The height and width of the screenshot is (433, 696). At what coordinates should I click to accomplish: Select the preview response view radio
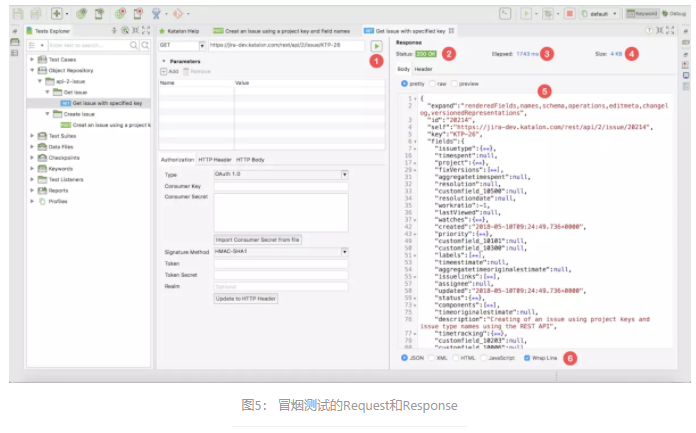pos(454,83)
